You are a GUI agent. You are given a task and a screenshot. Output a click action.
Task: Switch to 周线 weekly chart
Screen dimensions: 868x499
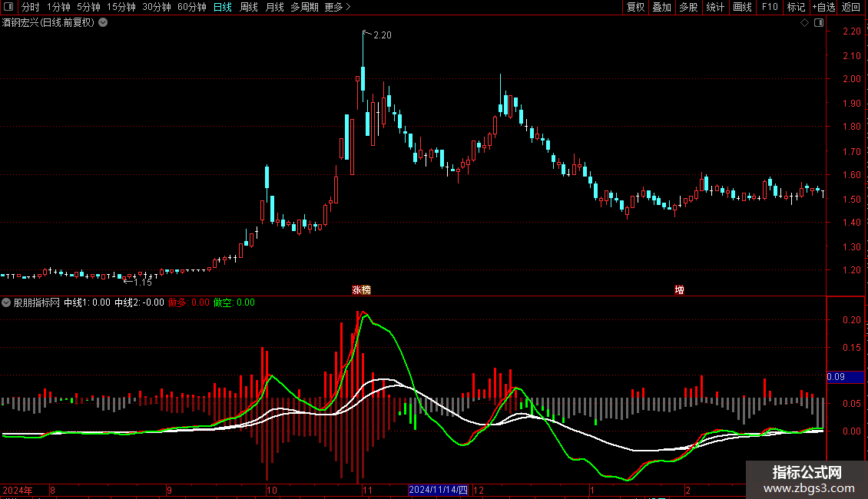coord(249,7)
